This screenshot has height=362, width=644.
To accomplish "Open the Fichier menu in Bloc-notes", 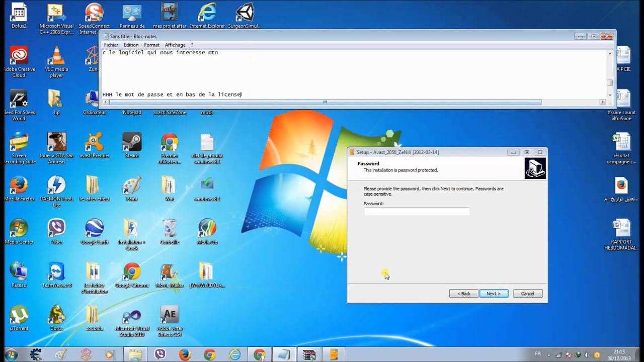I will coord(111,45).
